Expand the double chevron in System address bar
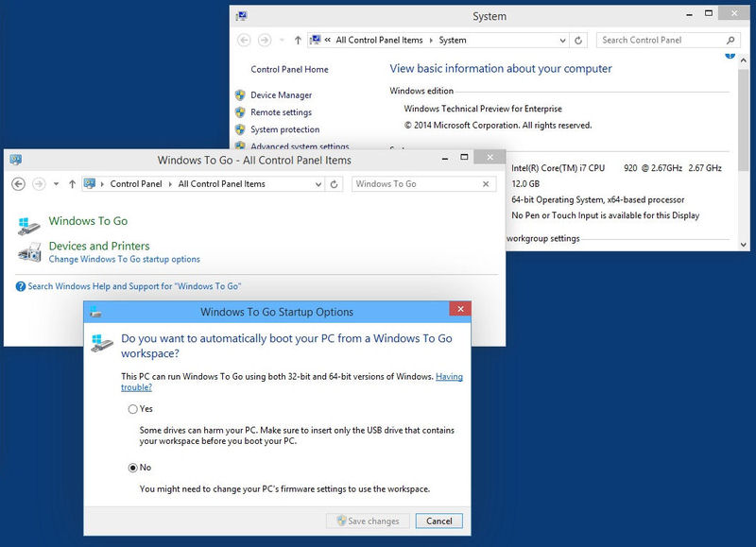This screenshot has height=547, width=756. (327, 40)
